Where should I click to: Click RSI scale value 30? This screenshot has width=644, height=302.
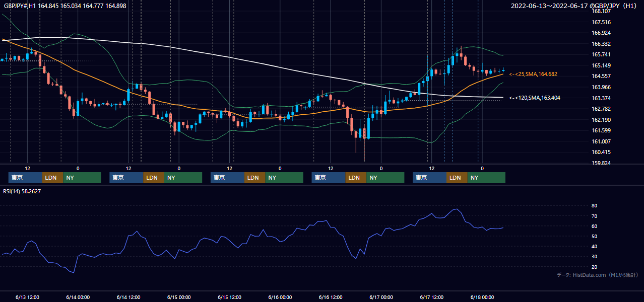coord(594,257)
